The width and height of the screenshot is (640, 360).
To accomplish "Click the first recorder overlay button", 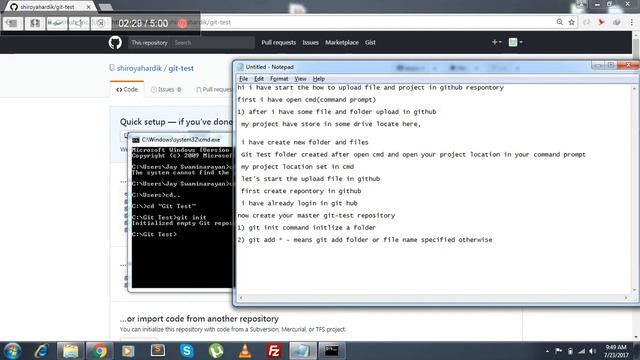I will pos(13,23).
